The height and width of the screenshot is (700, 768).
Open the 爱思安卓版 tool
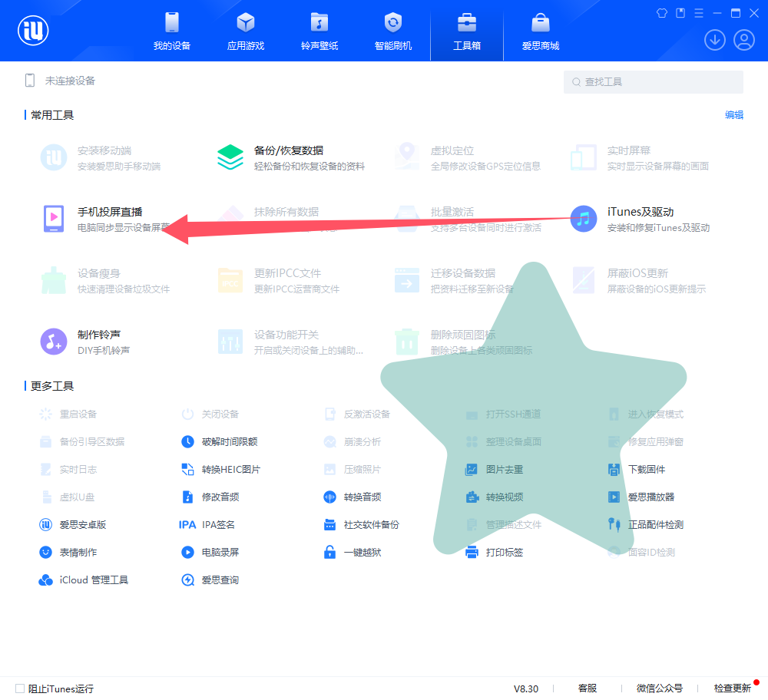pos(72,525)
